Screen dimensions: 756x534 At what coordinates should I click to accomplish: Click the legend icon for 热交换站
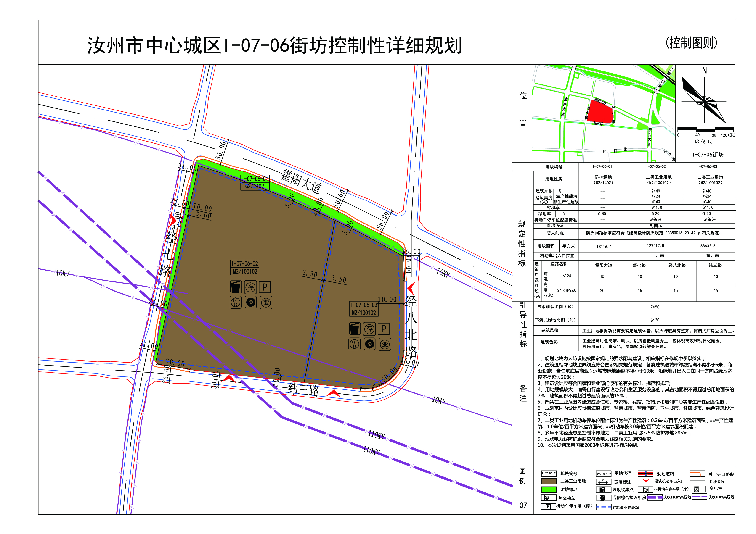click(546, 497)
